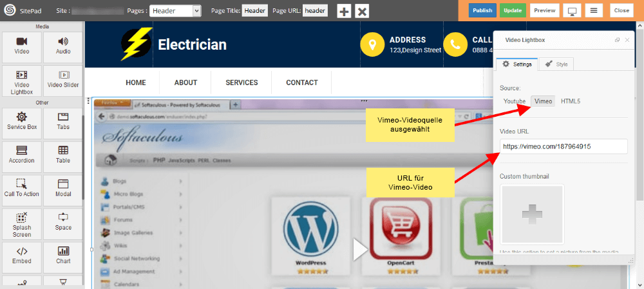Click the Update button
The width and height of the screenshot is (644, 289).
(513, 11)
